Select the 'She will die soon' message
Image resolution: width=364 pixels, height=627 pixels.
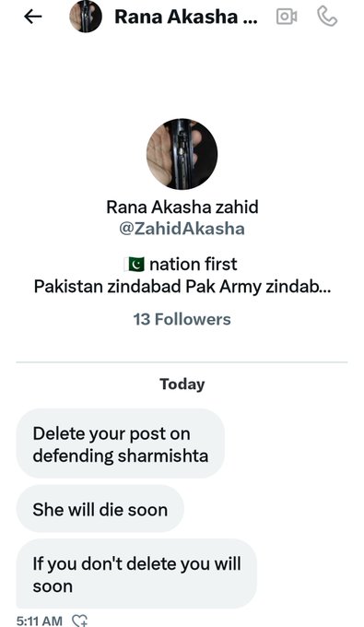pos(100,509)
